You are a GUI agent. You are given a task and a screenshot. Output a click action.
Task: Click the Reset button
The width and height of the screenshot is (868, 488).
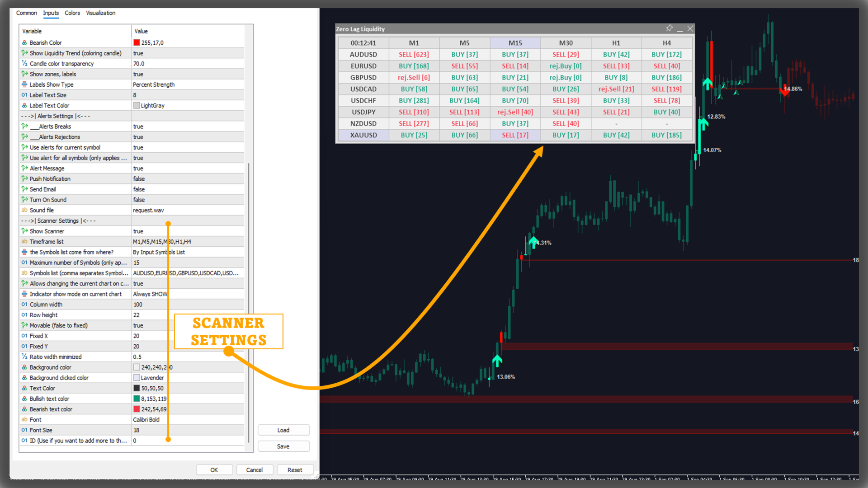click(x=295, y=470)
